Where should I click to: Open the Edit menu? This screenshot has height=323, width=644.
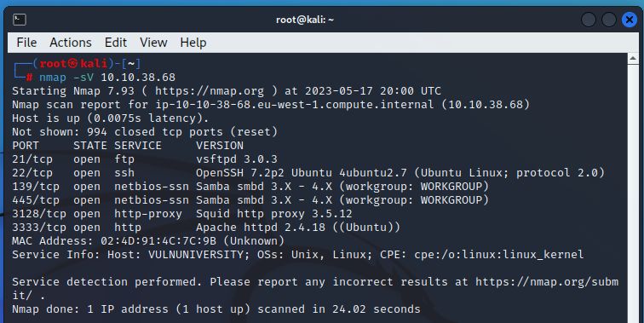pos(116,43)
